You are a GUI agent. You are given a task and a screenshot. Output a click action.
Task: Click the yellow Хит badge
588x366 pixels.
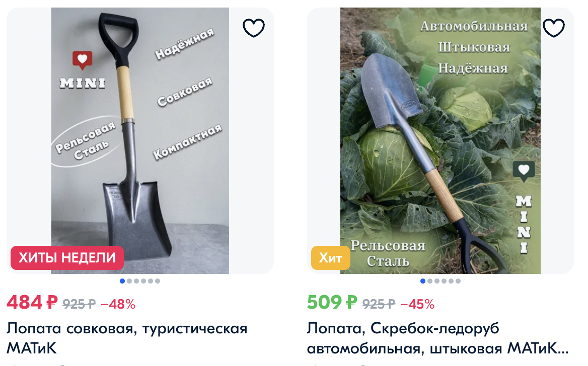pyautogui.click(x=330, y=258)
